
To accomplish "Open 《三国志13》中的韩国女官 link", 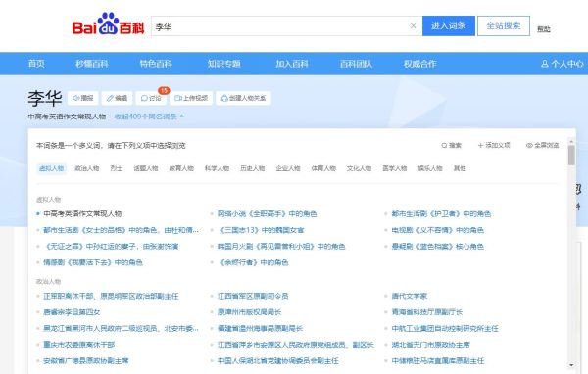I will (x=261, y=230).
